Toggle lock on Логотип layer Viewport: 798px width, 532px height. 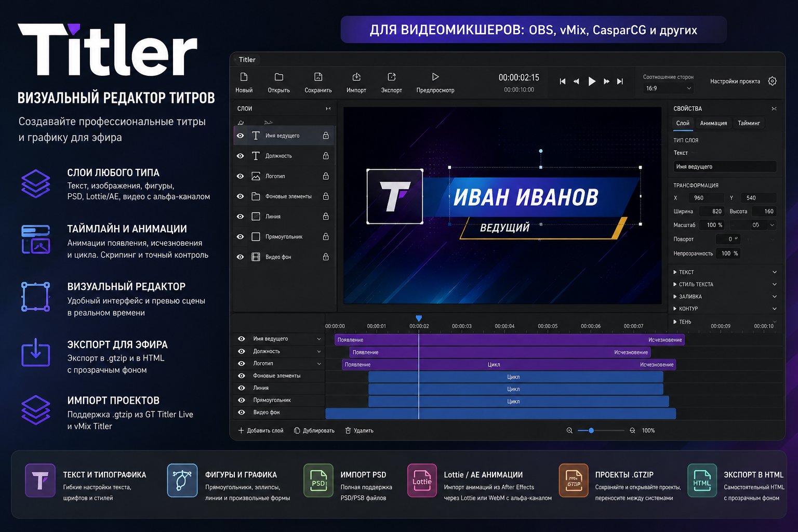326,176
